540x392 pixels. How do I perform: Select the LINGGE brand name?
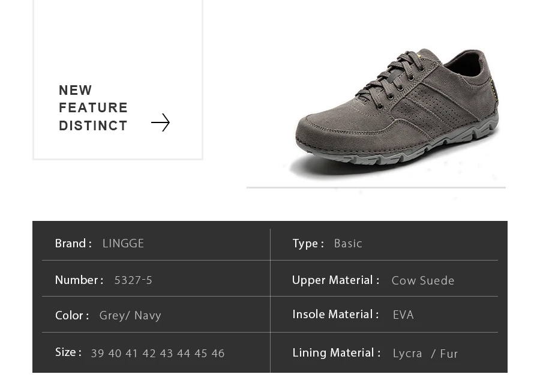pos(123,244)
